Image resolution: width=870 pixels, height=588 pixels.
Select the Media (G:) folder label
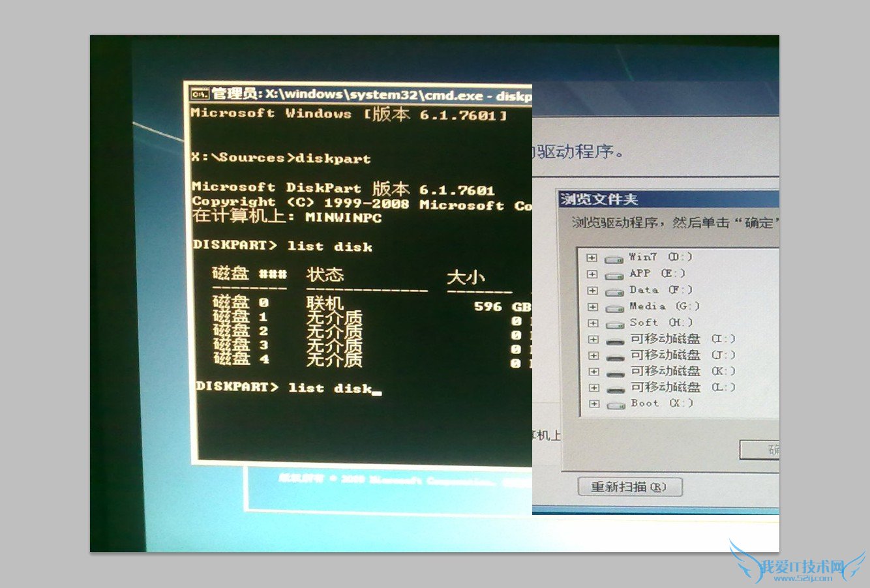(665, 306)
